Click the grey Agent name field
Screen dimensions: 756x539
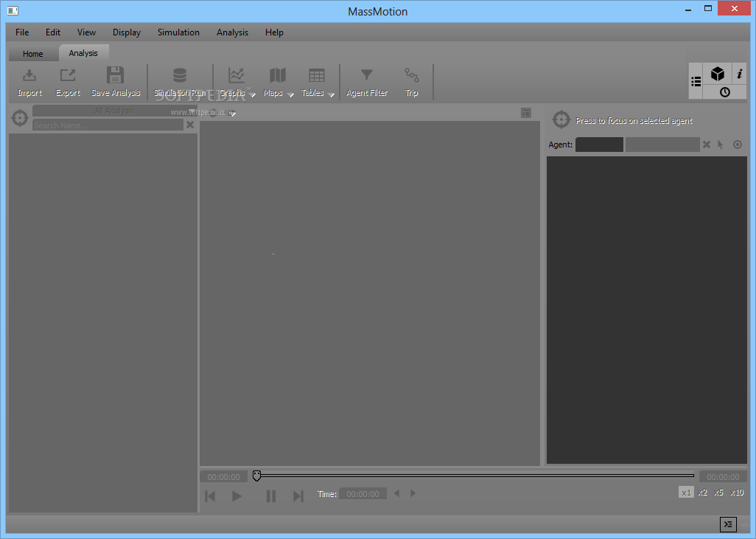(x=662, y=145)
